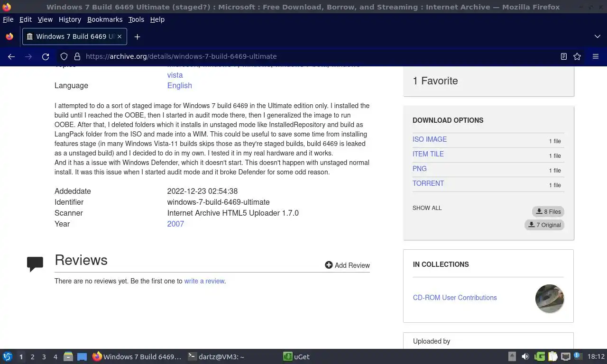Viewport: 607px width, 364px height.
Task: Open the file manager taskbar launcher
Action: (68, 357)
